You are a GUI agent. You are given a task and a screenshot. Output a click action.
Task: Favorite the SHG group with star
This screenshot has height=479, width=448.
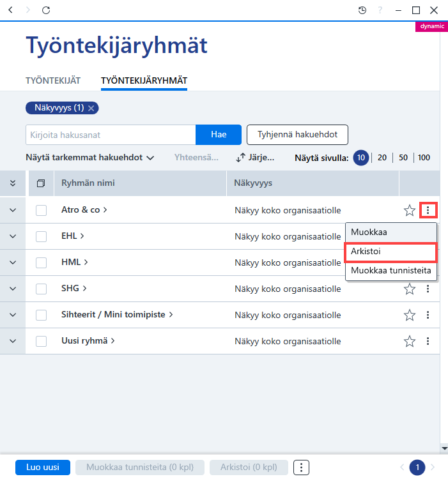410,289
